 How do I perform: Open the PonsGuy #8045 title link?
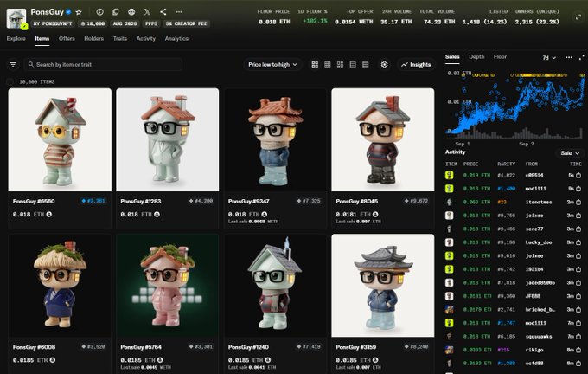coord(356,201)
